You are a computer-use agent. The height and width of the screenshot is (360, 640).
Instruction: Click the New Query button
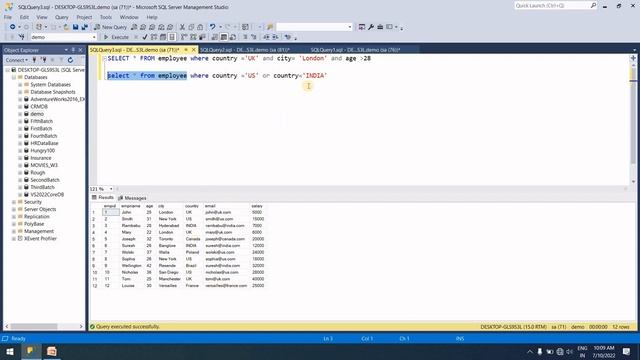tap(111, 27)
